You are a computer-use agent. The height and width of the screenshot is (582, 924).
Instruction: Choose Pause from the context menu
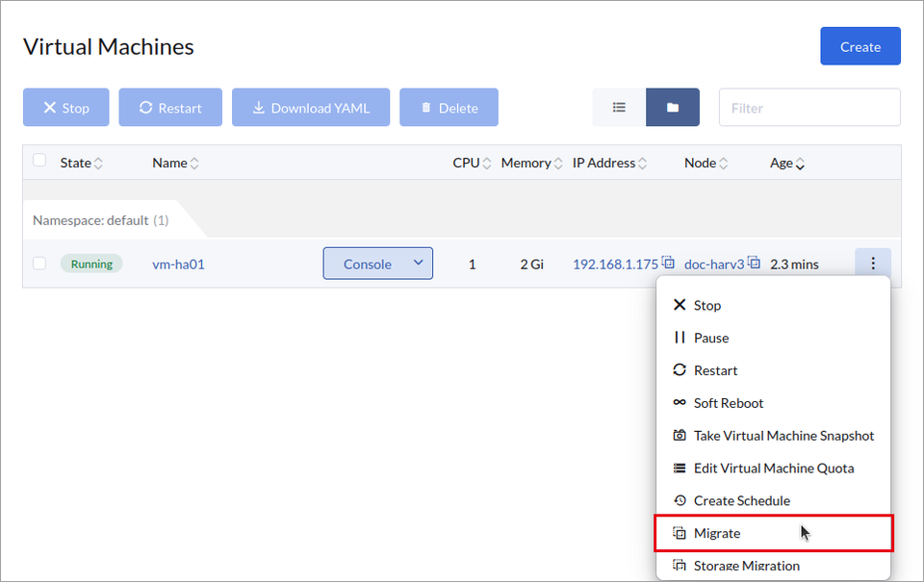773,338
